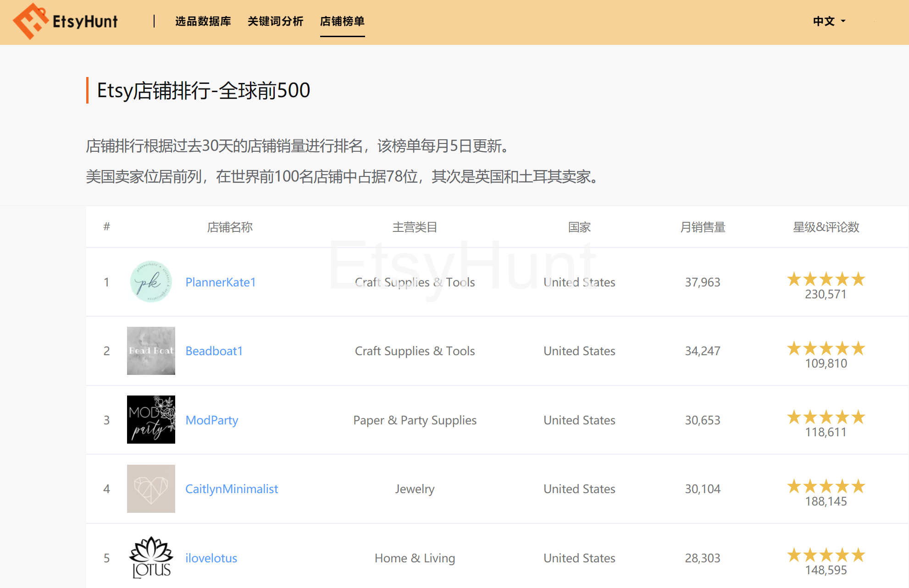
Task: Click monthly sales value 30,104
Action: click(703, 489)
